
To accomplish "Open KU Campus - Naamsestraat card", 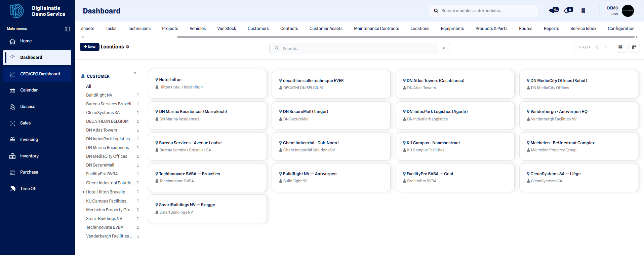I will 455,146.
